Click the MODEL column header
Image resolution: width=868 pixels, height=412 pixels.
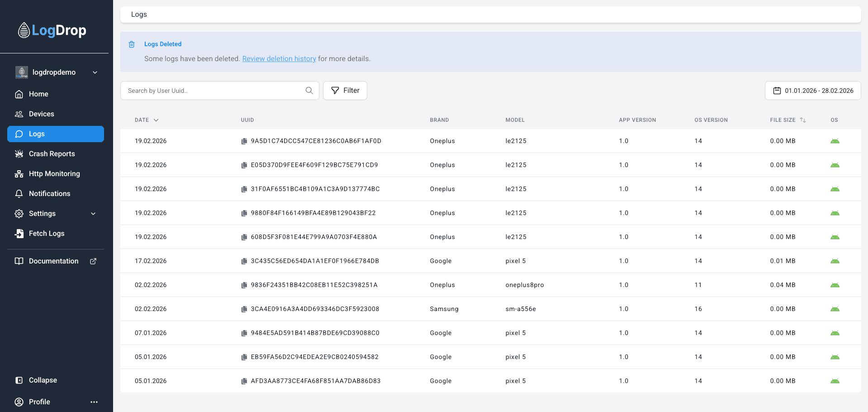(x=515, y=120)
